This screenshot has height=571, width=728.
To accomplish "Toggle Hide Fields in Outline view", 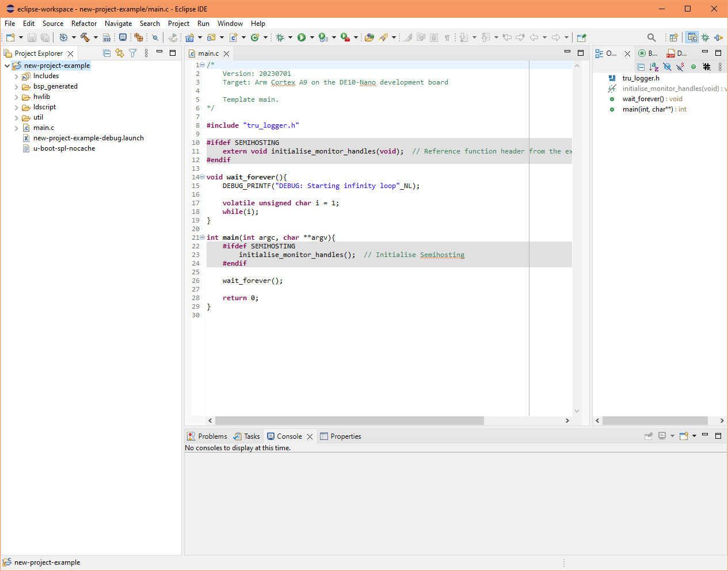I will tap(667, 67).
